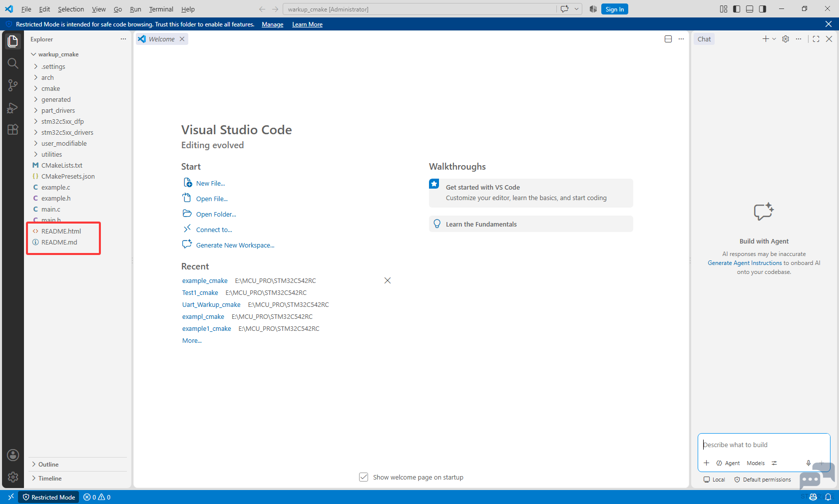Click the Chat settings gear icon
This screenshot has width=839, height=504.
pyautogui.click(x=786, y=39)
